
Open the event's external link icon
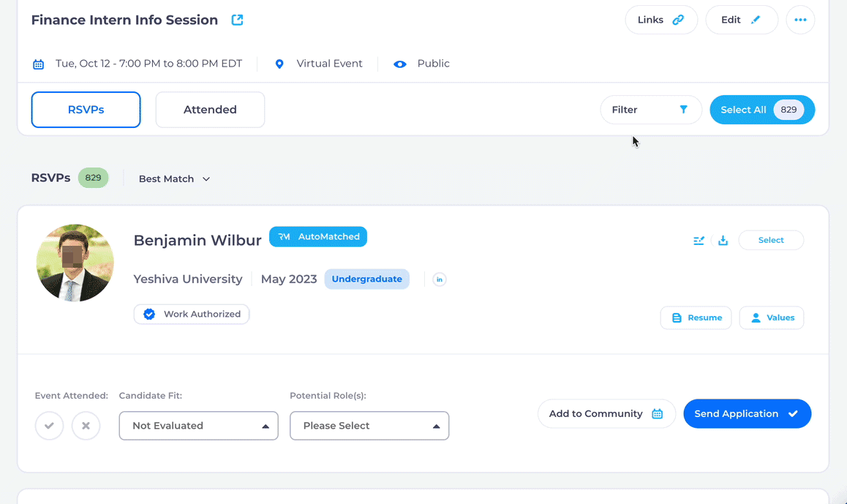point(237,20)
